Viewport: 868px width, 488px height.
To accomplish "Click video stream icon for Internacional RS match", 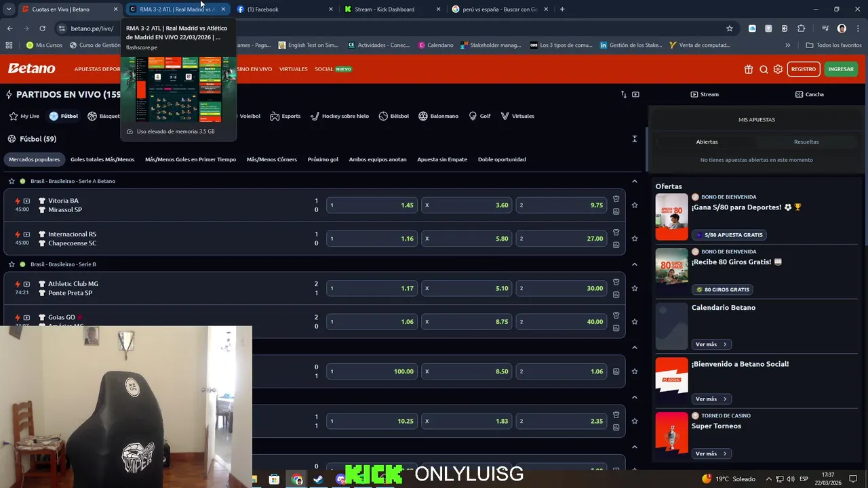I will (x=26, y=234).
